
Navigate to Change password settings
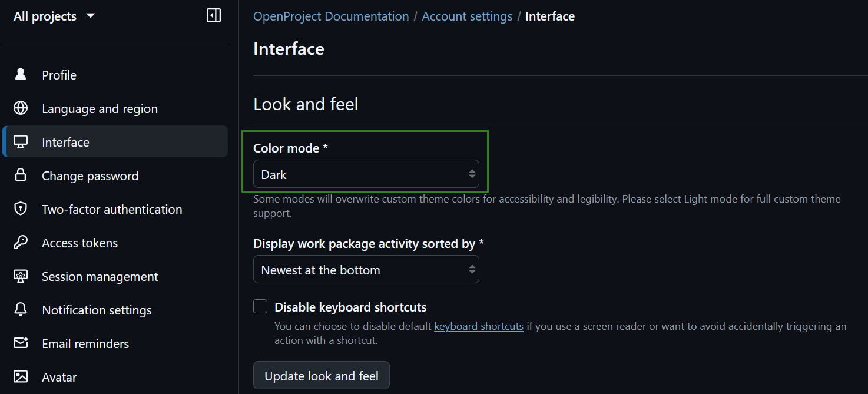[x=90, y=175]
